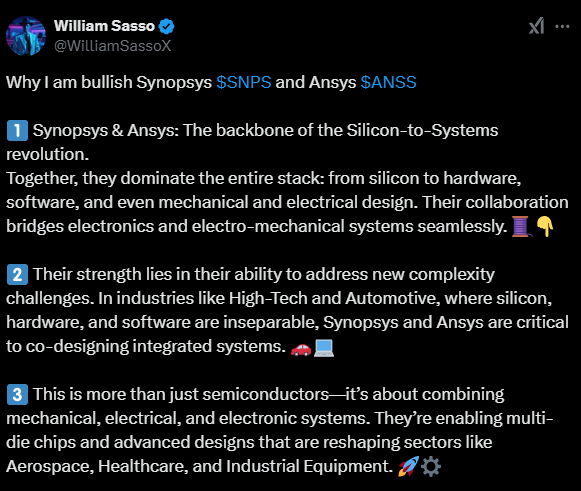Click the Grok xAI icon
The height and width of the screenshot is (491, 581).
click(x=537, y=26)
